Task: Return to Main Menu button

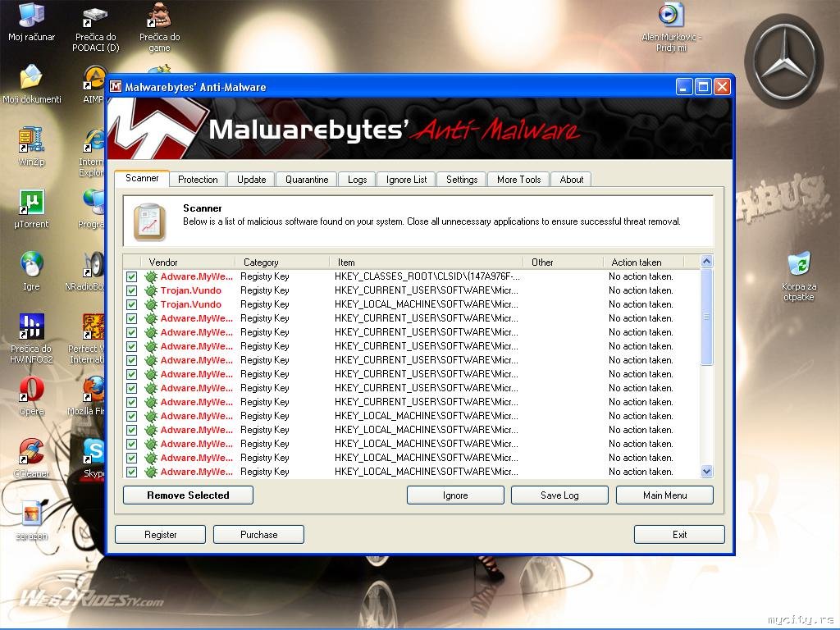Action: coord(664,495)
